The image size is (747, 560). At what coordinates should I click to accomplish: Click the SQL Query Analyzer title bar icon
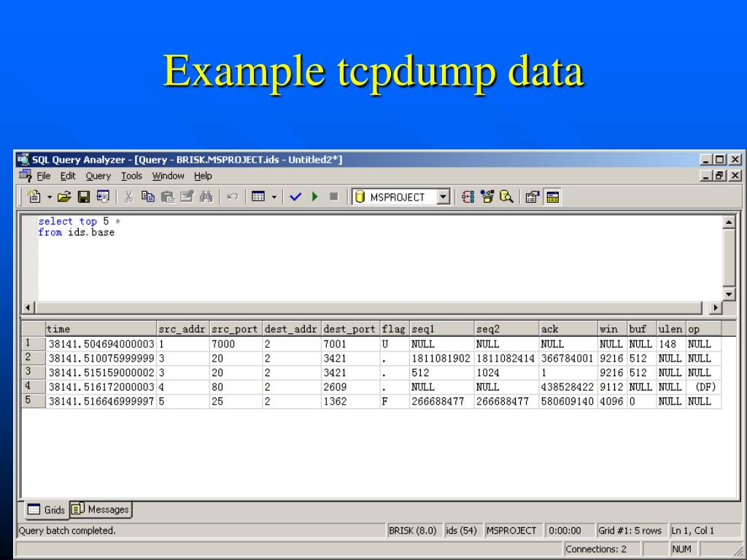point(23,160)
